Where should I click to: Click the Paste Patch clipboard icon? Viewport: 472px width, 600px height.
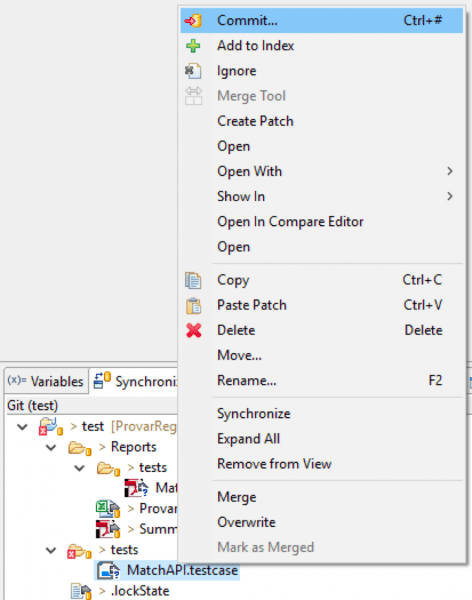193,306
